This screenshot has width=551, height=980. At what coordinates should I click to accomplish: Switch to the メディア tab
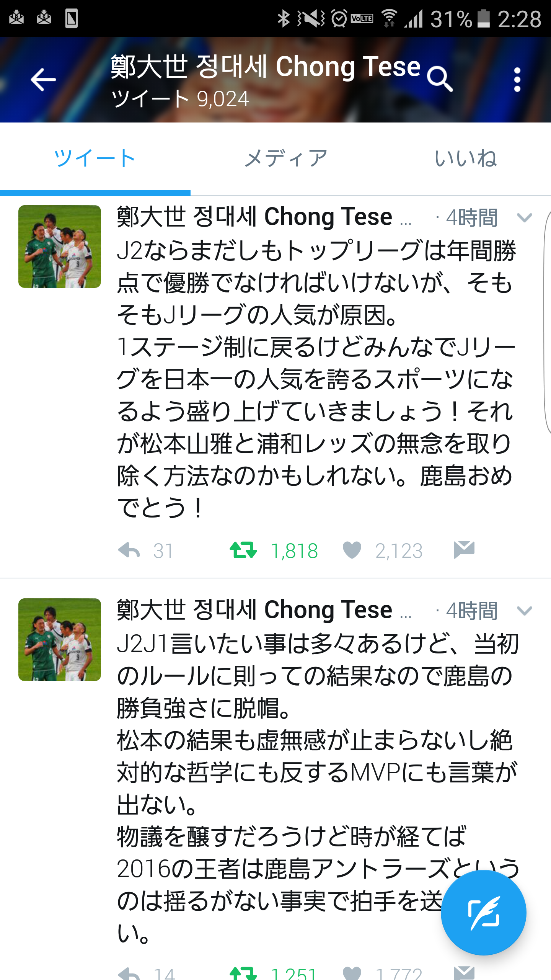coord(286,158)
